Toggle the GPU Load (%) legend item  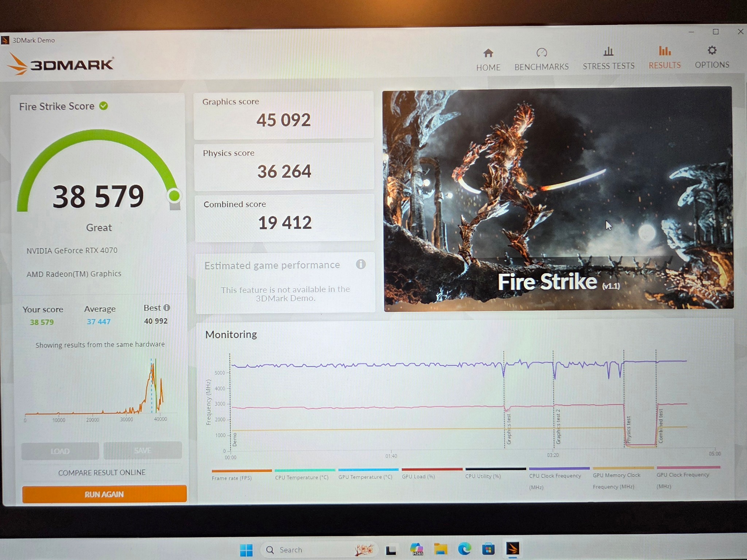tap(431, 473)
